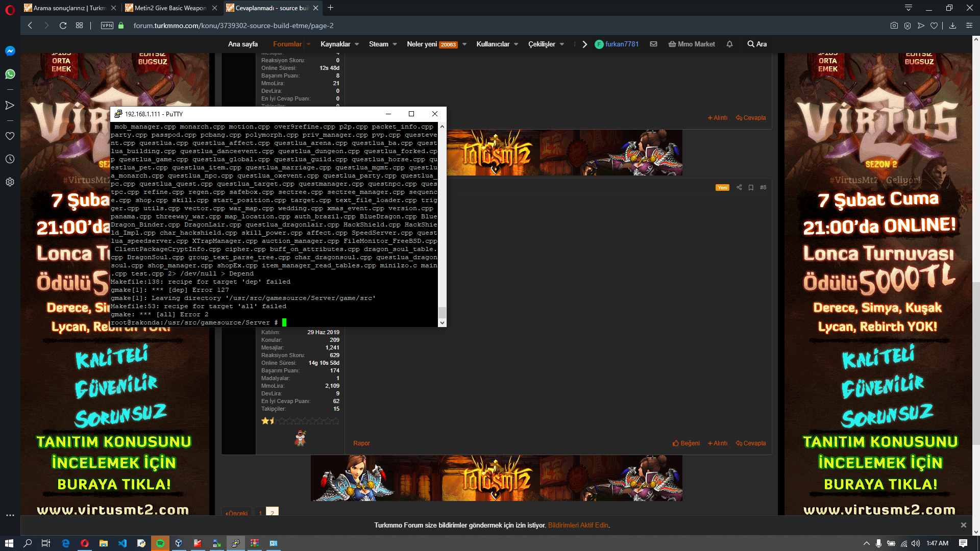Go to Ana sayfa in forum menu

pos(243,44)
